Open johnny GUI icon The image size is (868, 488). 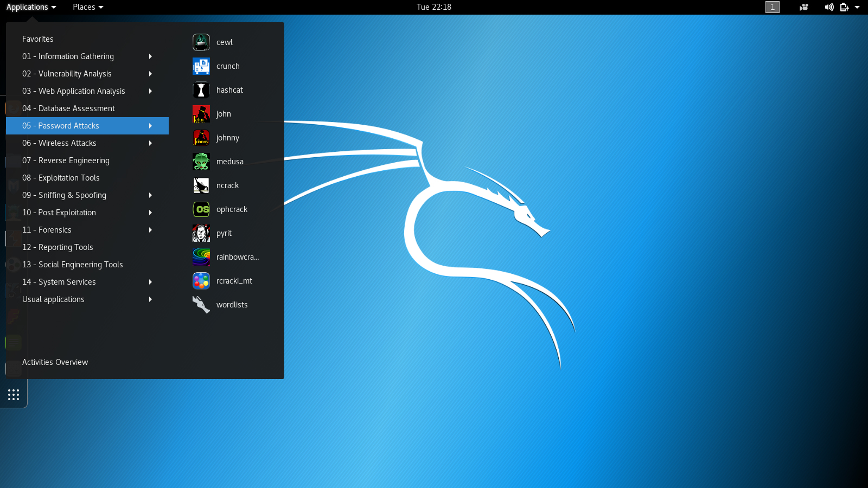point(201,138)
